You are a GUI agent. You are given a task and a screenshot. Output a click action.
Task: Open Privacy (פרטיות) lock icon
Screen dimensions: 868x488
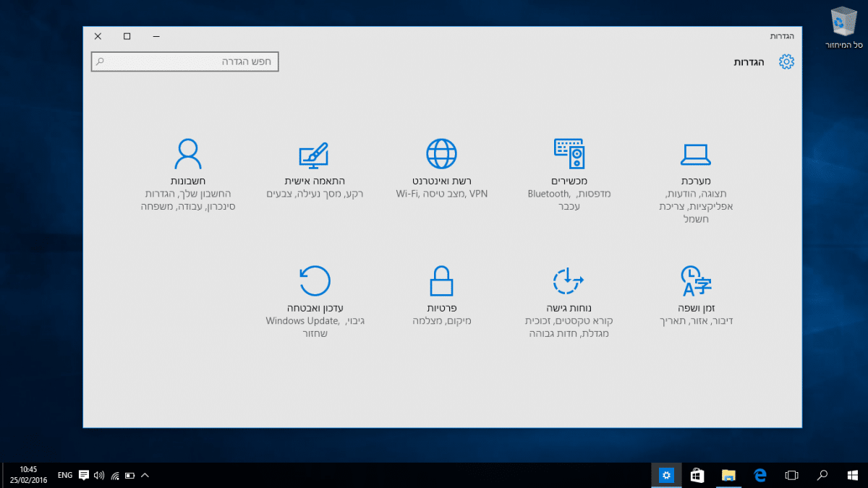tap(441, 281)
